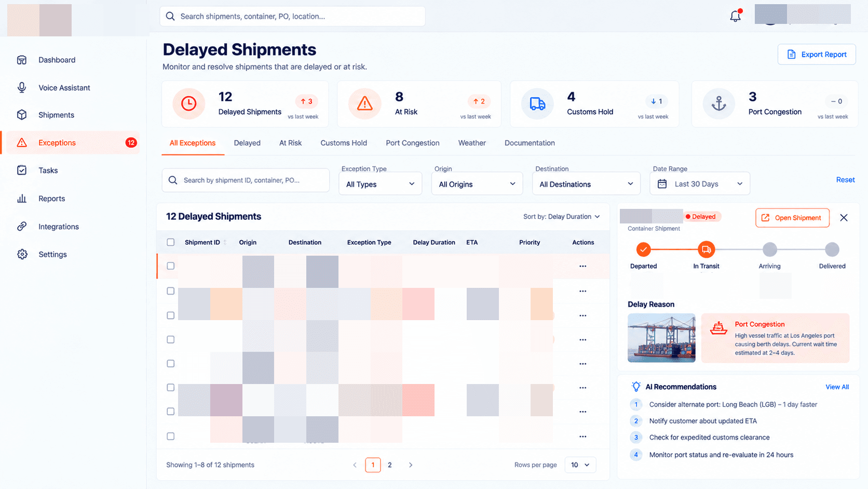Click the Delayed Shipments clock icon
Screen dimensions: 868x489
point(188,103)
